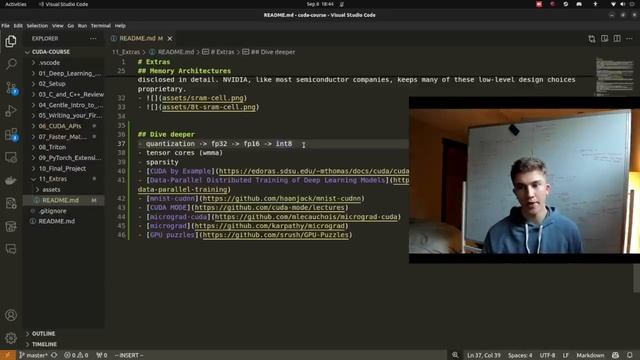Open Remote Explorer view in activity bar
This screenshot has height=360, width=640.
pyautogui.click(x=11, y=157)
